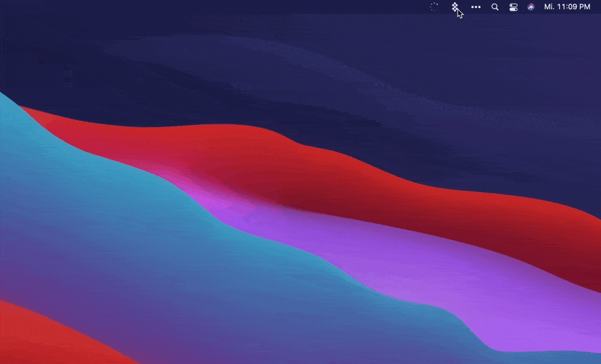Open Spotlight search magnifier icon
601x364 pixels.
pos(495,7)
